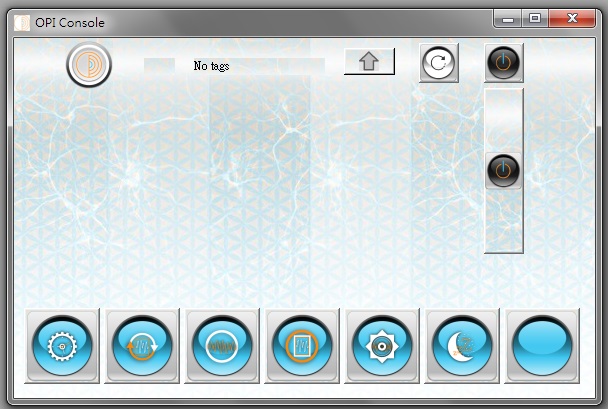Viewport: 608px width, 409px height.
Task: Click the power button inside the vertical panel
Action: coord(503,170)
